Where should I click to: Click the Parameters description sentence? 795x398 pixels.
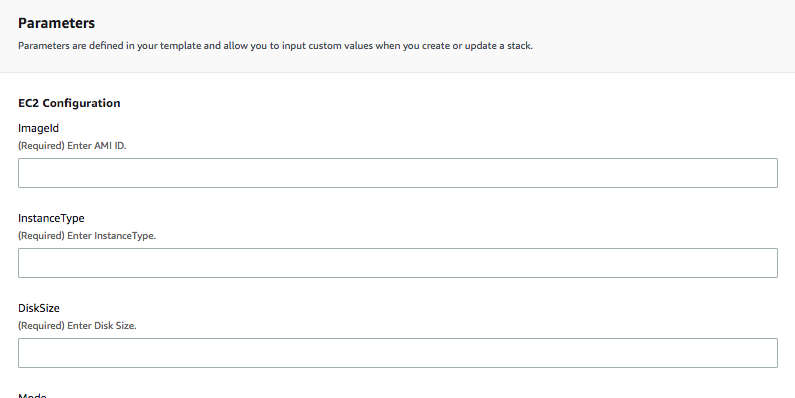[x=275, y=46]
